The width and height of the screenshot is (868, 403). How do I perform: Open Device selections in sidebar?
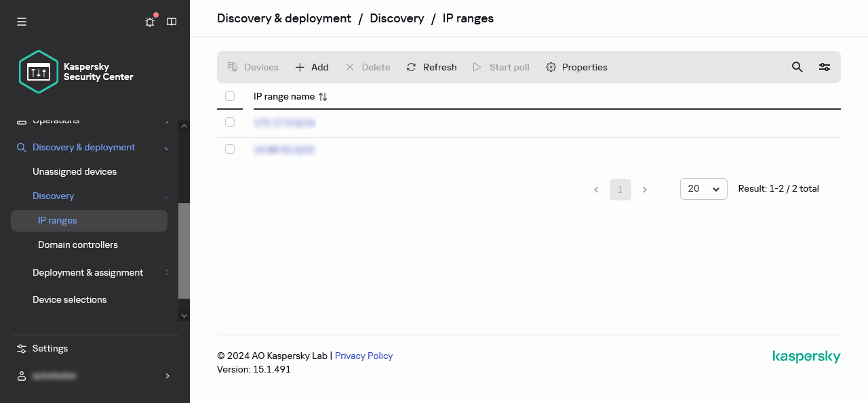(70, 299)
